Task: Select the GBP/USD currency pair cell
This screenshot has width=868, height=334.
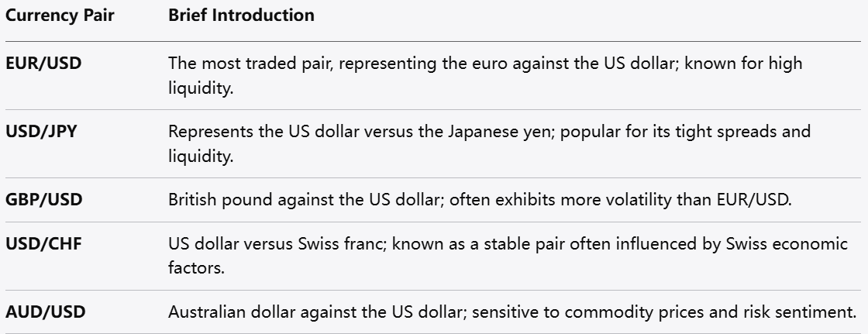Action: click(43, 200)
